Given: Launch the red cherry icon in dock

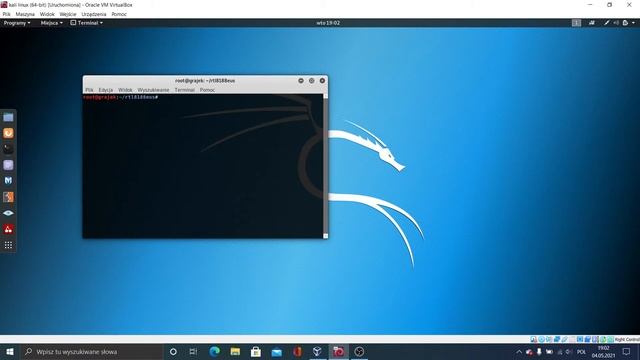Looking at the screenshot, I should coord(8,229).
